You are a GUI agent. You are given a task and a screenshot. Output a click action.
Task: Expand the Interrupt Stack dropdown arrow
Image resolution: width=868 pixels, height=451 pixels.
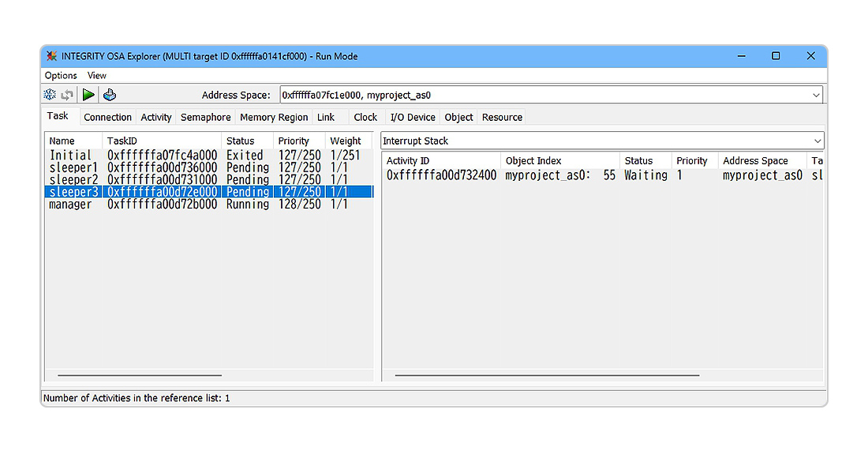pos(817,141)
